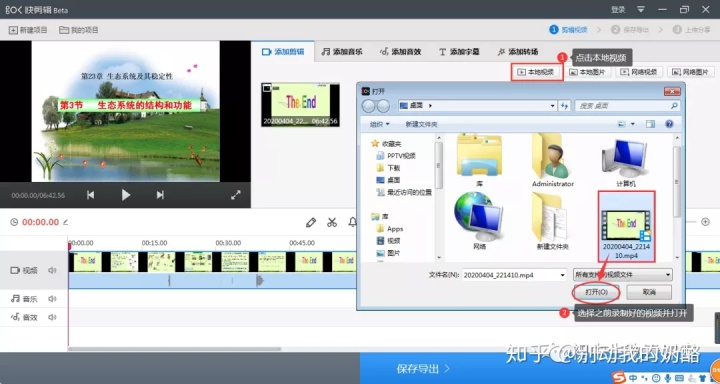Screen dimensions: 720x384
Task: Click the 搜索 桌面 search field
Action: 627,106
